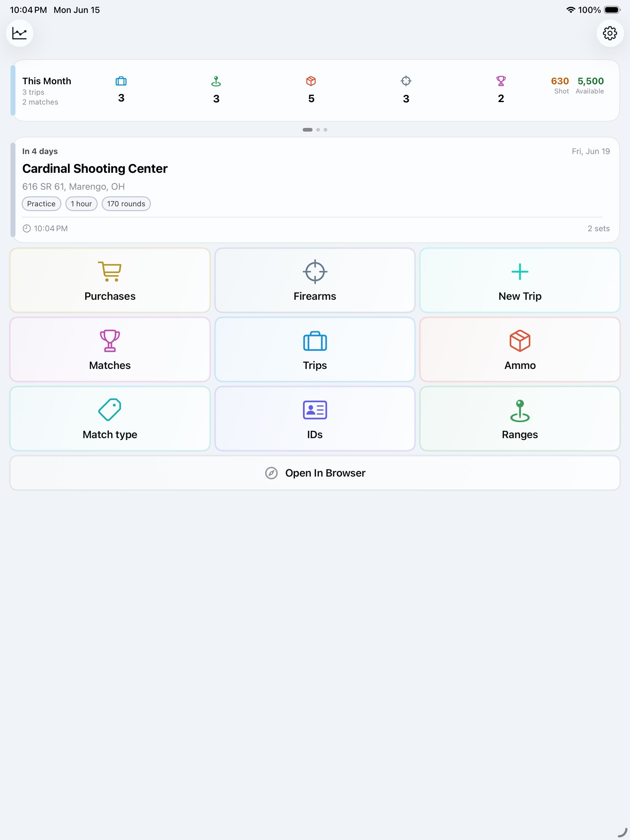Screen dimensions: 630x840
Task: Select the 170 rounds tag
Action: pyautogui.click(x=126, y=204)
